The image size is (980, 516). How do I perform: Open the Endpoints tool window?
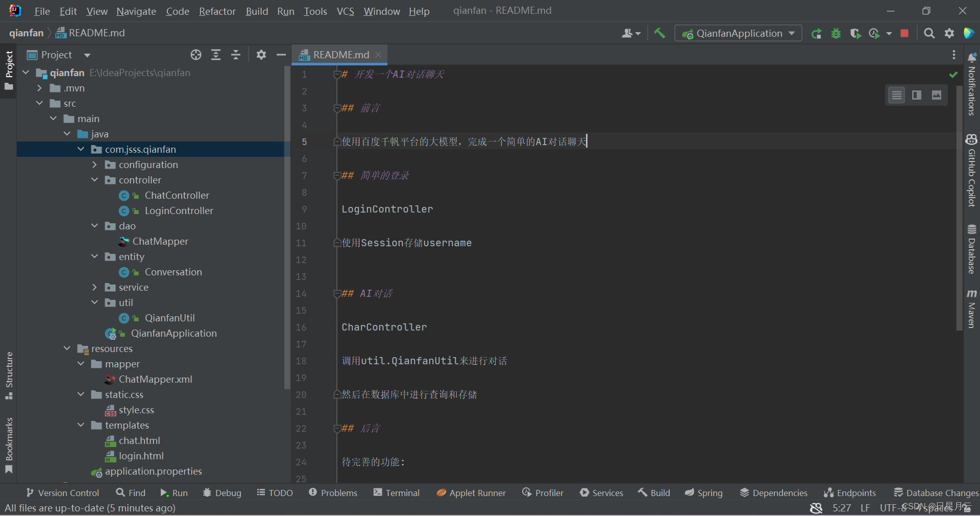(849, 493)
